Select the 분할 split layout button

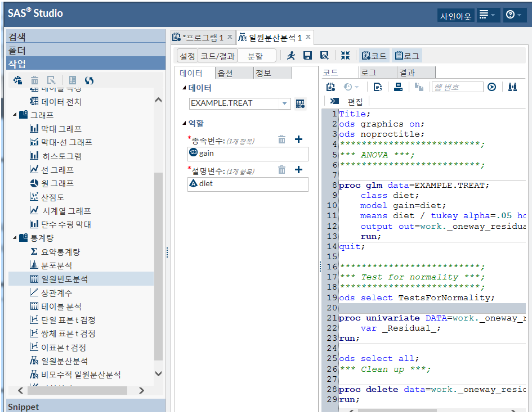coord(255,56)
